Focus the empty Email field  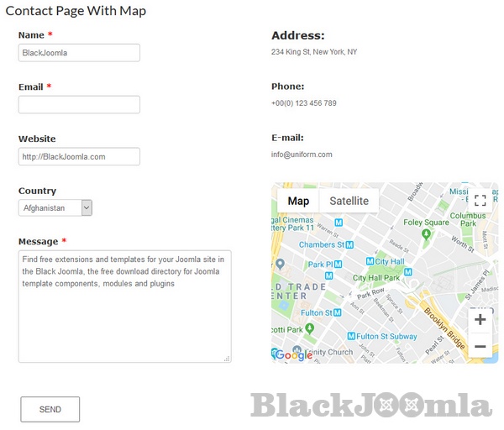click(x=79, y=105)
